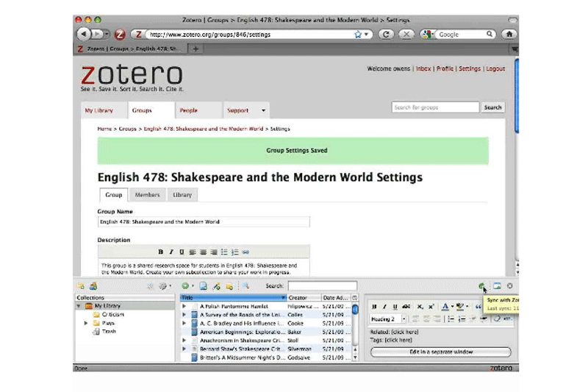Click the Inbox link
Viewport: 588px width, 392px height.
pos(423,68)
